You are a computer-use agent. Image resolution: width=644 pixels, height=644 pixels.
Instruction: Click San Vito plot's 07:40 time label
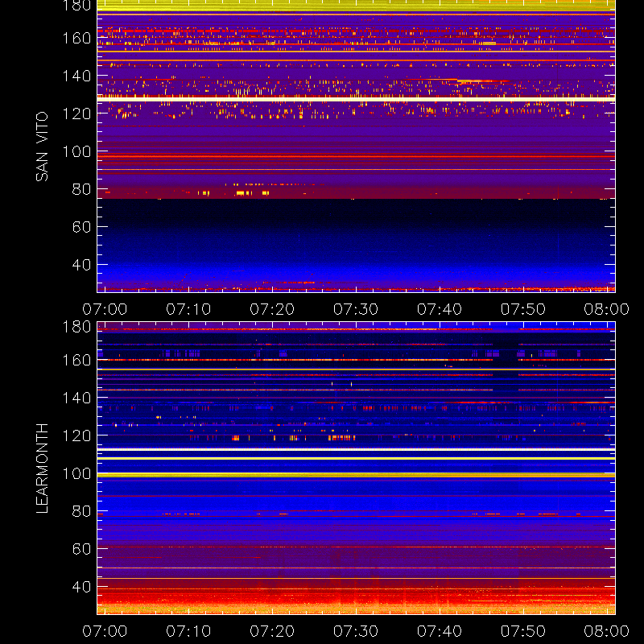coord(440,309)
